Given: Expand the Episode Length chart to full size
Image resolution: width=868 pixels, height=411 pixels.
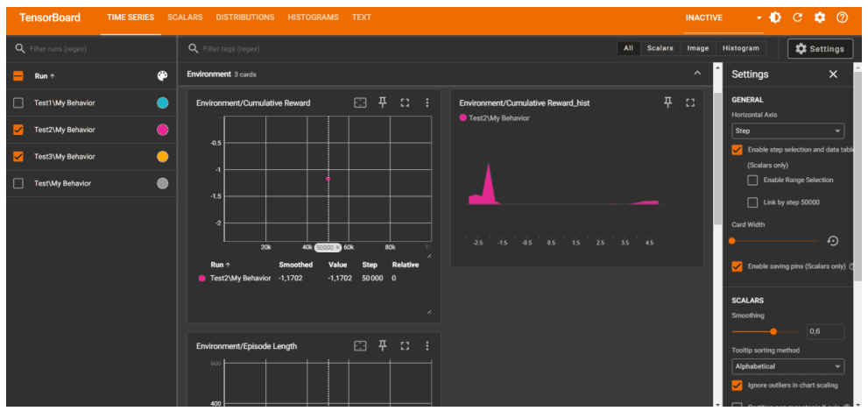Looking at the screenshot, I should click(x=405, y=345).
